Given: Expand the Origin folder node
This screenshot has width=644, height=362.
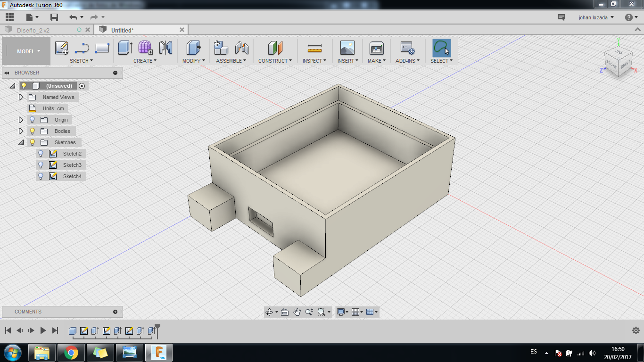Looking at the screenshot, I should click(21, 120).
